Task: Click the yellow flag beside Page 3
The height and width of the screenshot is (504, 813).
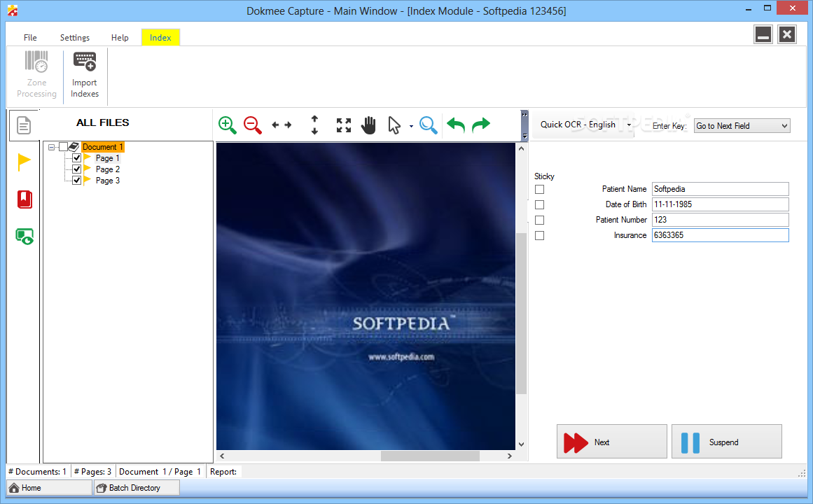Action: (x=87, y=181)
